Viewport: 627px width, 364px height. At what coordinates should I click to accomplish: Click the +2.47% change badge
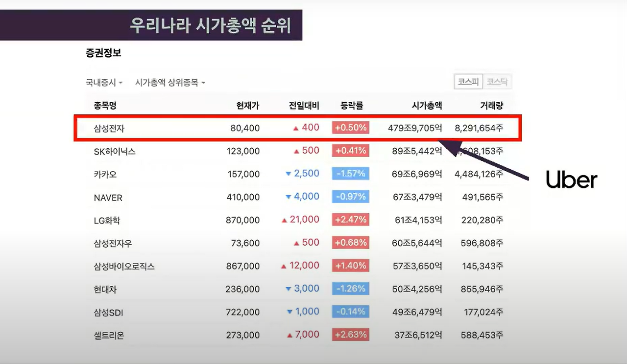pos(350,220)
